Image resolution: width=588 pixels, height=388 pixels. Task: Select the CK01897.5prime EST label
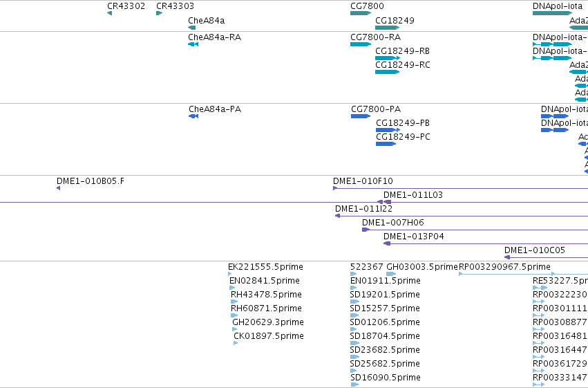pos(269,336)
